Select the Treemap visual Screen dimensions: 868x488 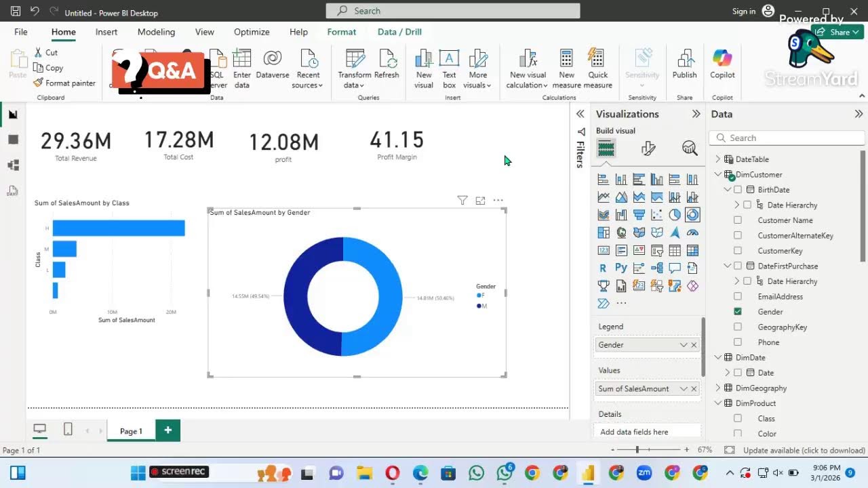pyautogui.click(x=604, y=232)
